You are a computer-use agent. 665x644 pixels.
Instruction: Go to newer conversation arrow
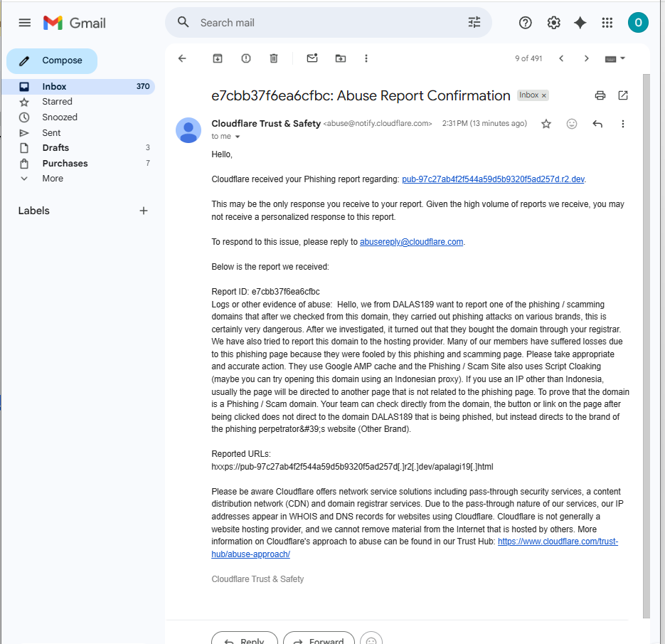pyautogui.click(x=561, y=58)
